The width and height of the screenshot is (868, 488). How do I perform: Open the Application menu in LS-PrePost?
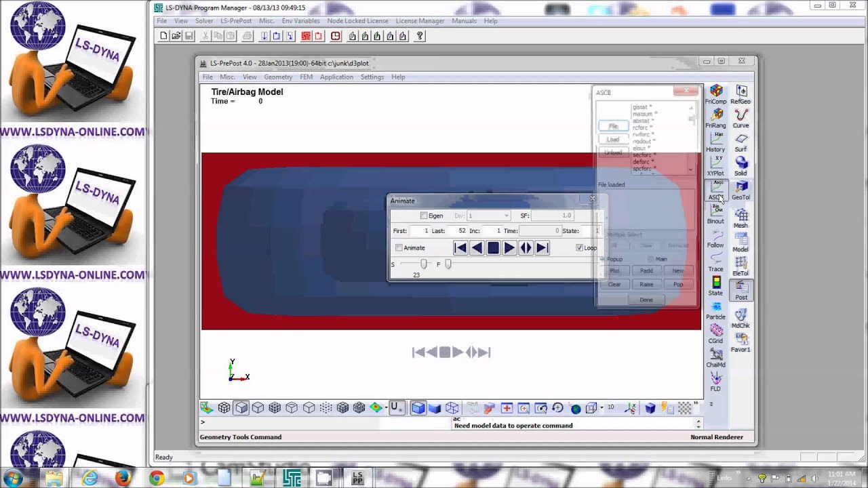(x=336, y=77)
